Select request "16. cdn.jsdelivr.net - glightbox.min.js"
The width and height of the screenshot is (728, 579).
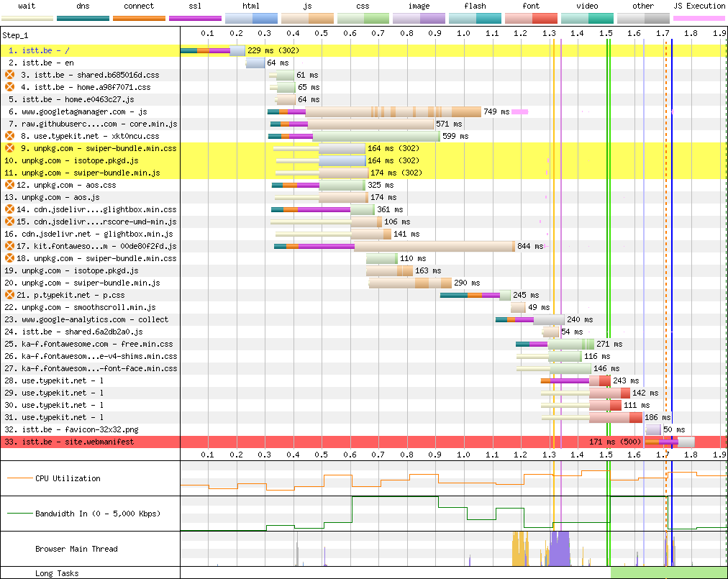coord(88,234)
